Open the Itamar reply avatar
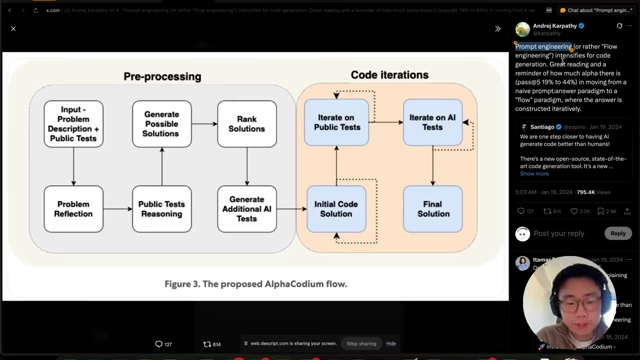The height and width of the screenshot is (360, 640). coord(522,263)
